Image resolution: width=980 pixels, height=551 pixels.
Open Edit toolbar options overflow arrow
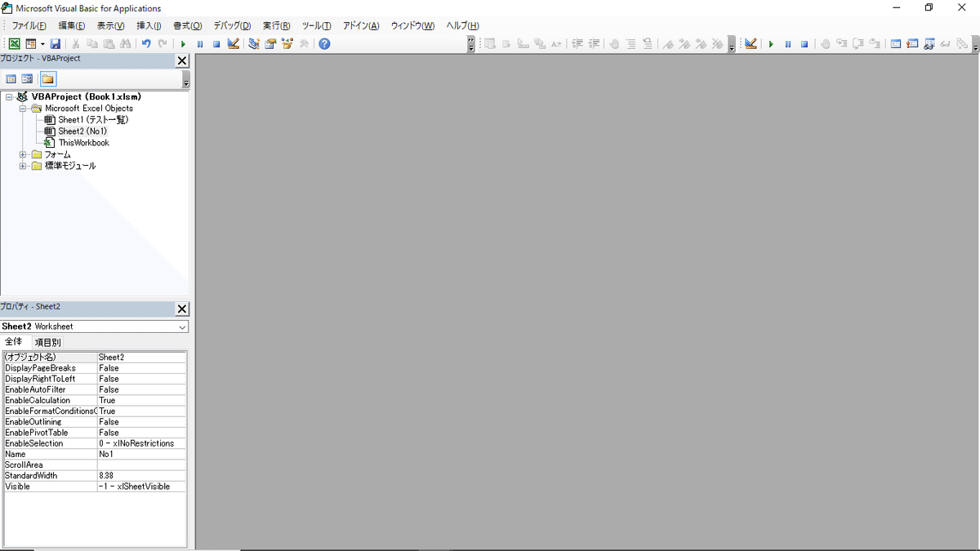(x=731, y=44)
